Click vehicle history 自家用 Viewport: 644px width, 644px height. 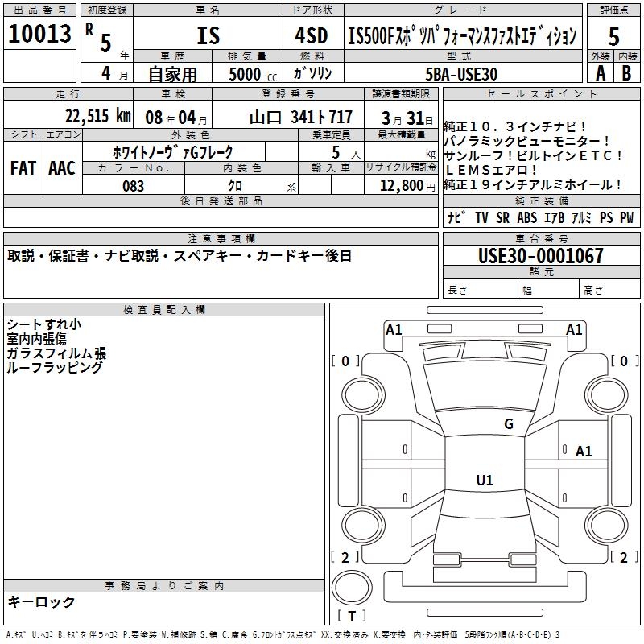pos(172,74)
